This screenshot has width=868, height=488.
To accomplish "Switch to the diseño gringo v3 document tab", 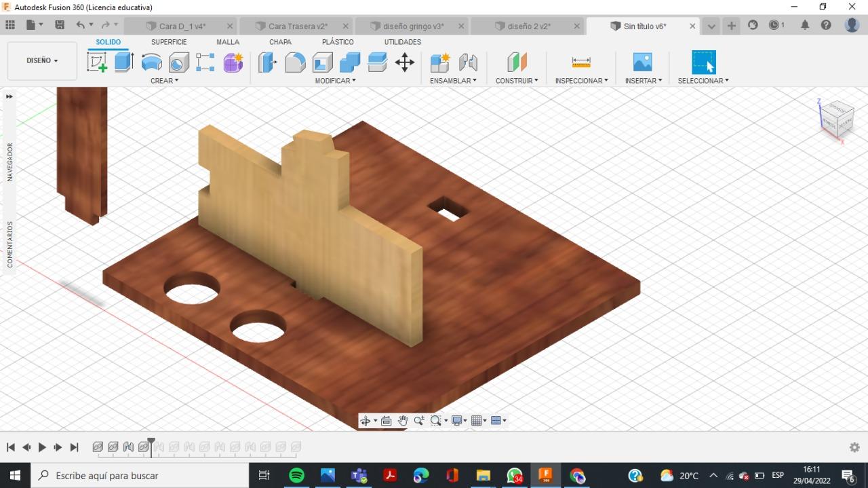I will click(x=413, y=26).
